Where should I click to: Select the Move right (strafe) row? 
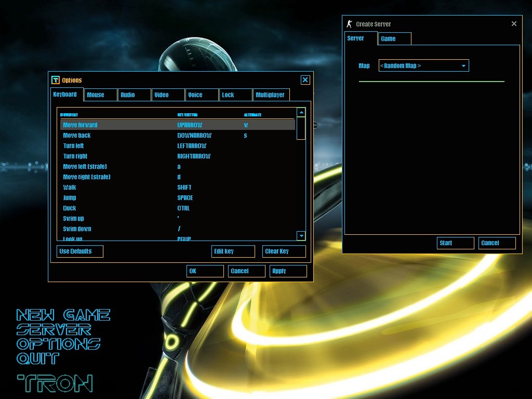coord(178,177)
